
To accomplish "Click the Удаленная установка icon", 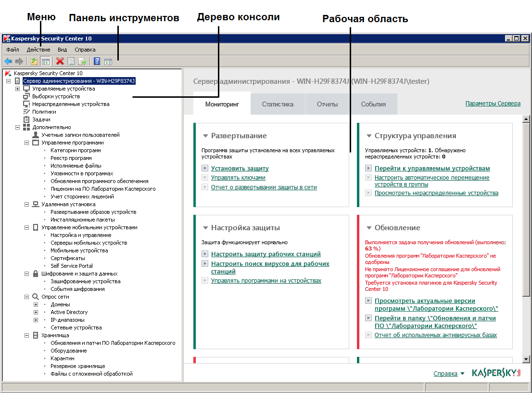I will pos(36,205).
